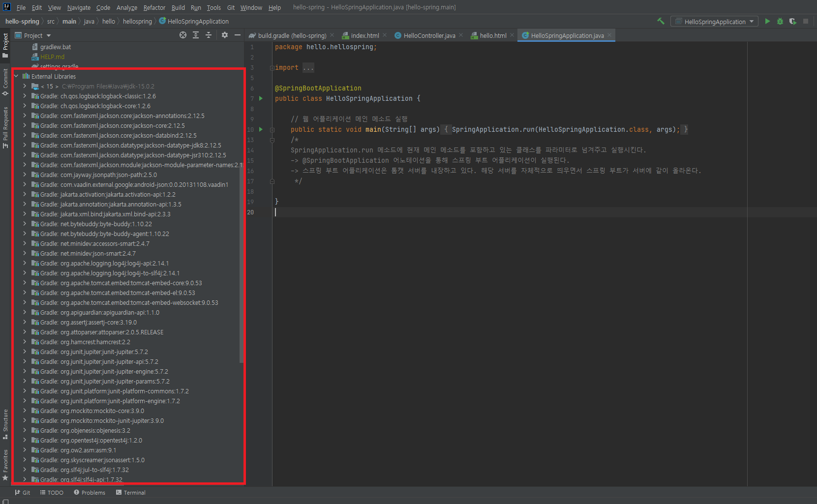Open the Git tool window at bottom
The height and width of the screenshot is (504, 817).
23,492
